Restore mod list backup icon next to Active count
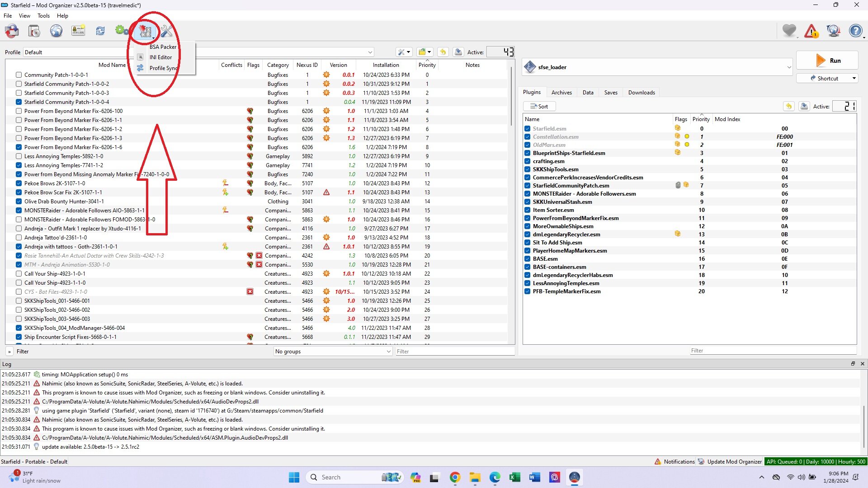 pos(443,52)
